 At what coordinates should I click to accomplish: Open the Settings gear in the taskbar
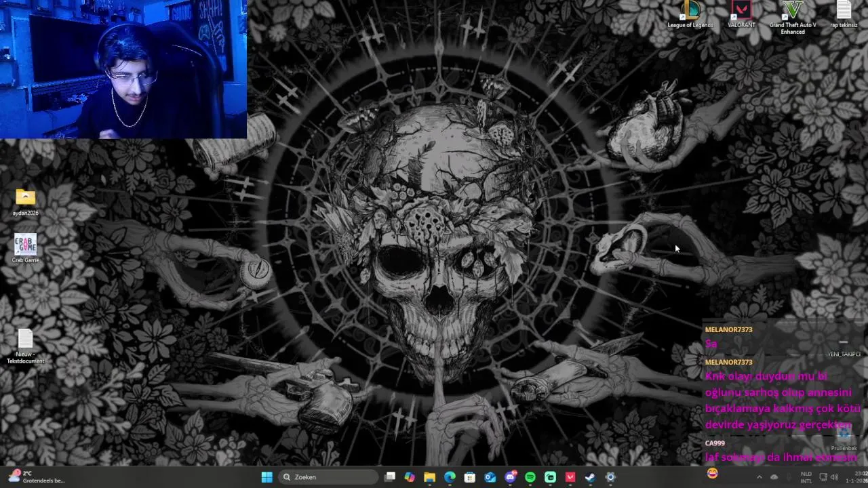tap(610, 477)
